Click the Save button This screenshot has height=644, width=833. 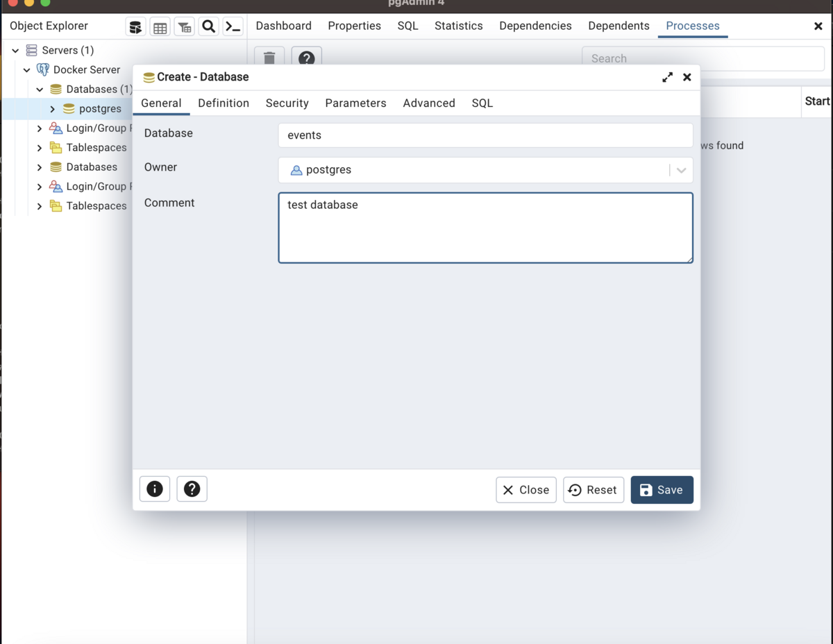(662, 489)
